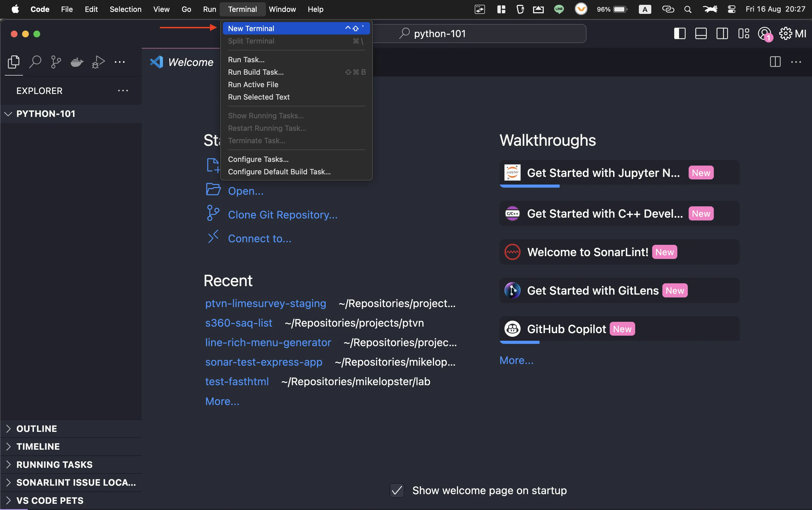Viewport: 812px width, 510px height.
Task: Open recent project line-rich-menu-generator
Action: click(x=268, y=342)
